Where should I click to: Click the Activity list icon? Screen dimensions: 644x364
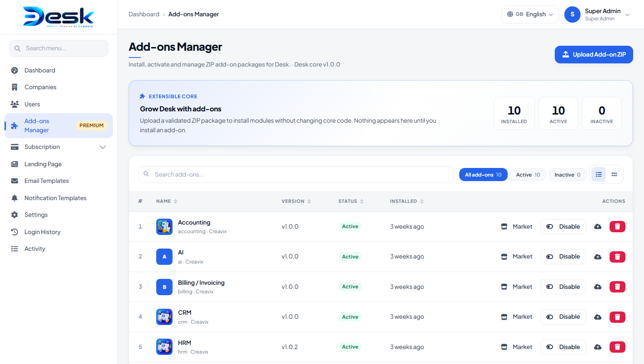click(14, 249)
